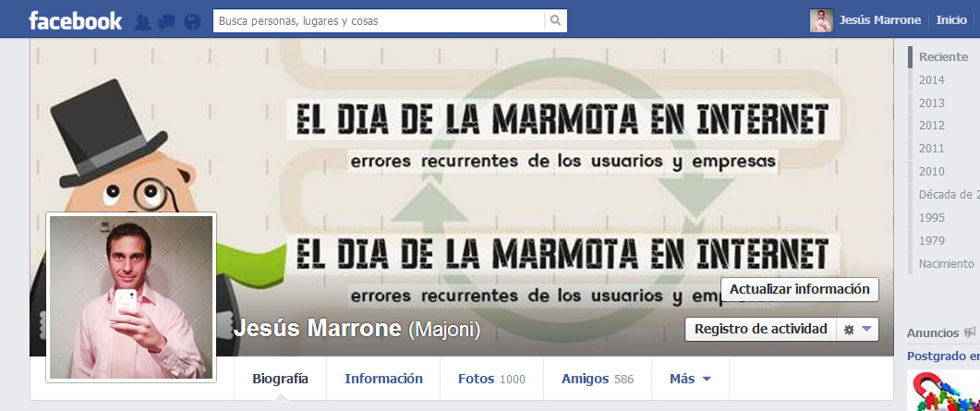This screenshot has height=411, width=980.
Task: Click the Anuncios megaphone icon
Action: (x=969, y=332)
